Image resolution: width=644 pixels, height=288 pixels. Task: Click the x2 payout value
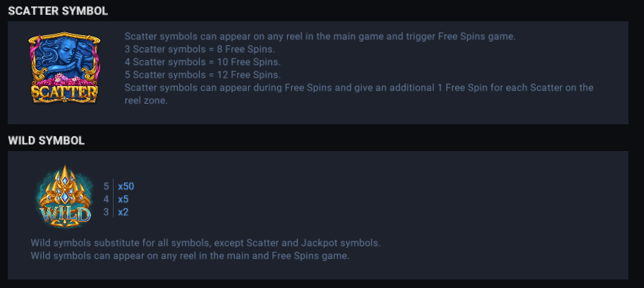click(x=123, y=212)
